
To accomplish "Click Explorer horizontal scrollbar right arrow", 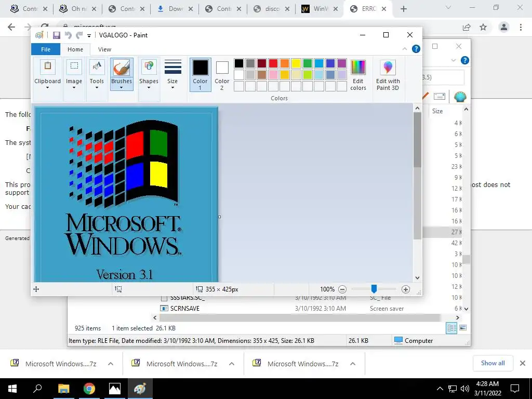I will coord(457,318).
